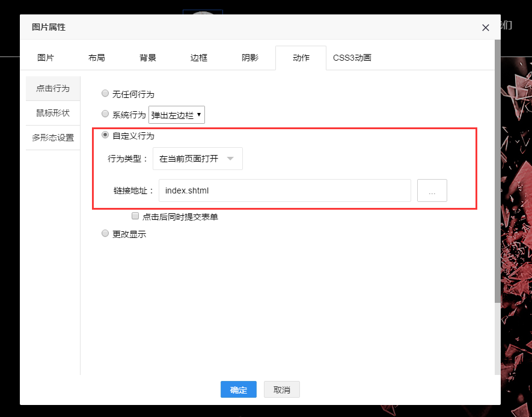The image size is (532, 417).
Task: Select 多形态设置 in the side menu
Action: (53, 138)
